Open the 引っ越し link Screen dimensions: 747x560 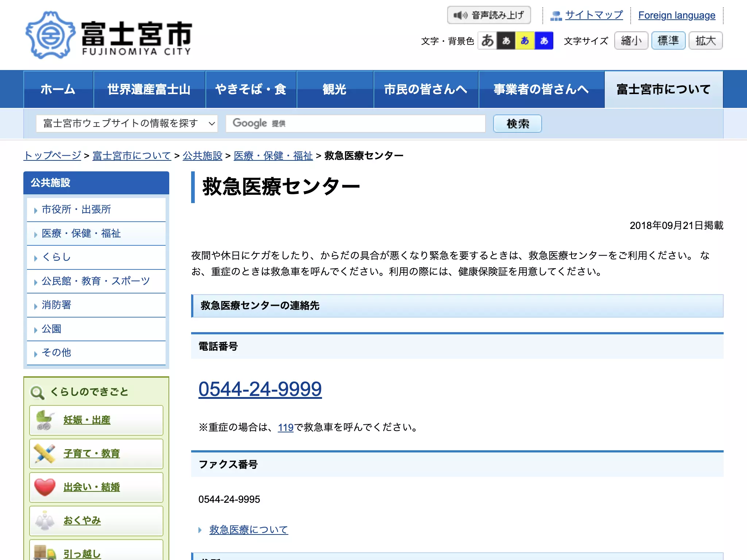click(x=82, y=554)
